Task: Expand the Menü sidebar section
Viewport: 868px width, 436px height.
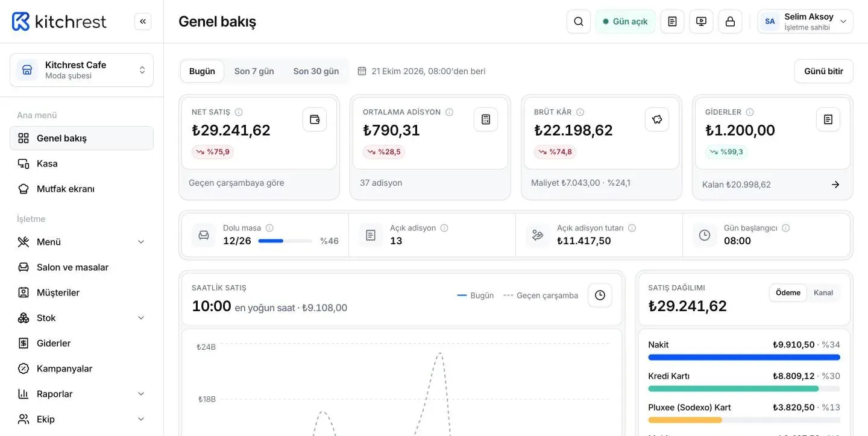Action: point(81,242)
